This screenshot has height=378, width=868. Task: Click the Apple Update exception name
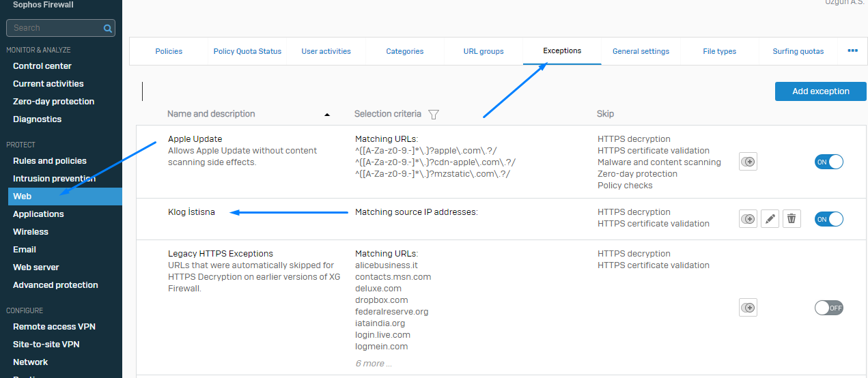click(195, 139)
